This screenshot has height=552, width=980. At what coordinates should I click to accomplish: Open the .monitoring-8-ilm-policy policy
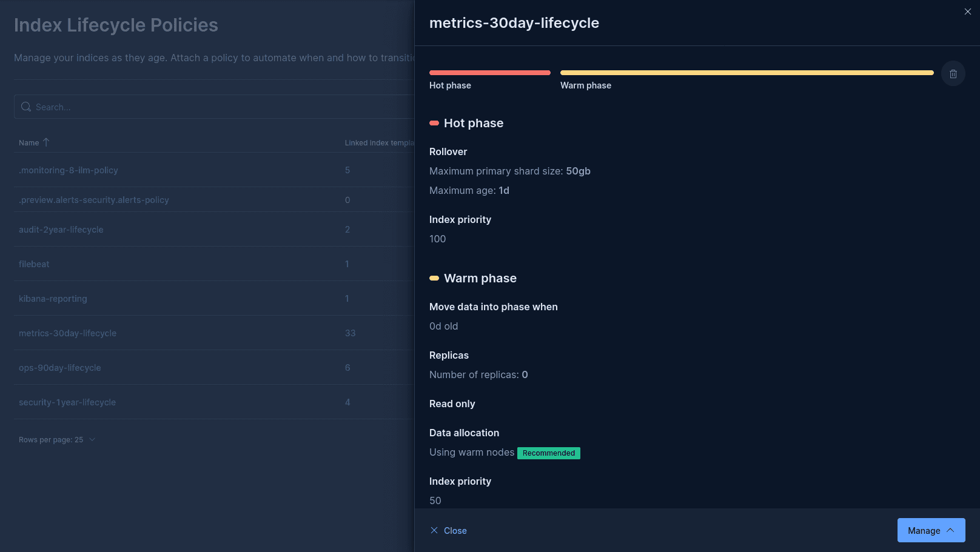click(69, 170)
